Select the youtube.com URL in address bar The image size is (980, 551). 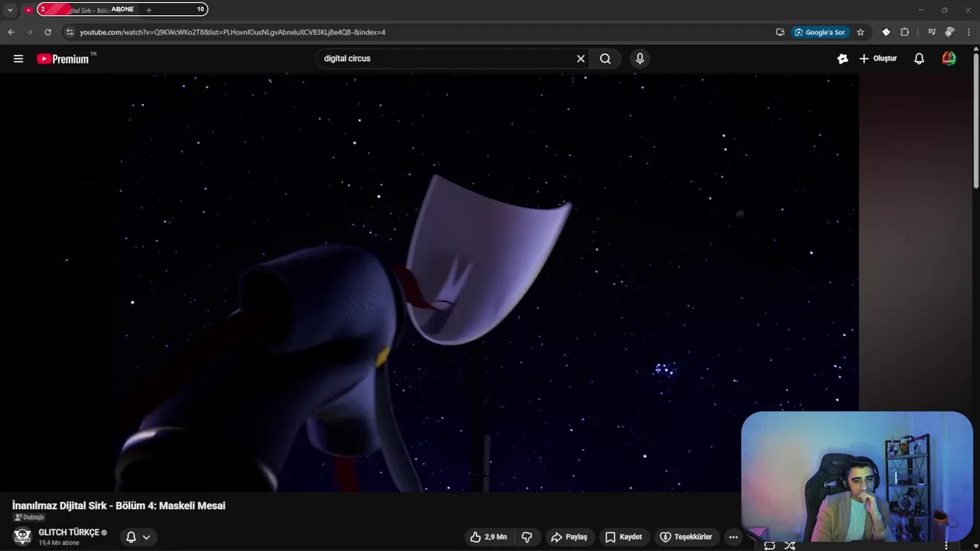click(233, 32)
